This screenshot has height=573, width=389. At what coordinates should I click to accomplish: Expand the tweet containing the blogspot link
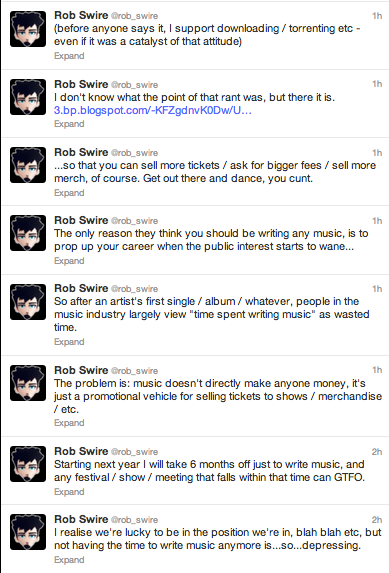[69, 124]
